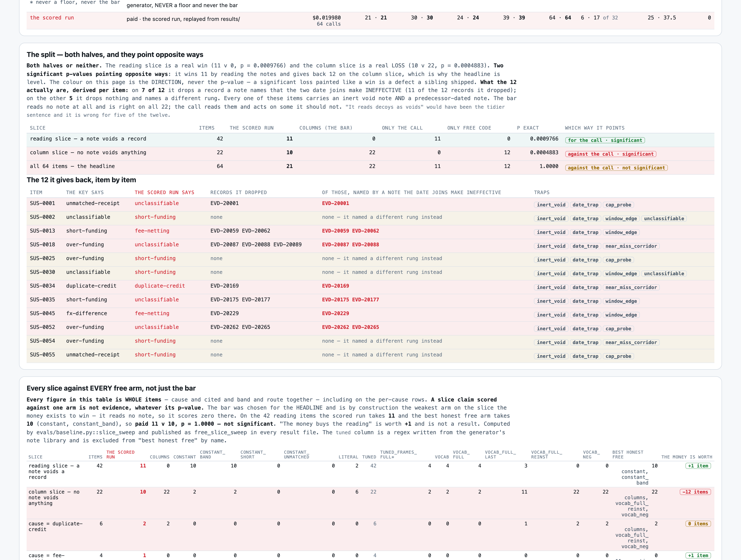Viewport: 741px width, 560px height.
Task: Click the 'P EXACT' column header
Action: click(x=528, y=128)
